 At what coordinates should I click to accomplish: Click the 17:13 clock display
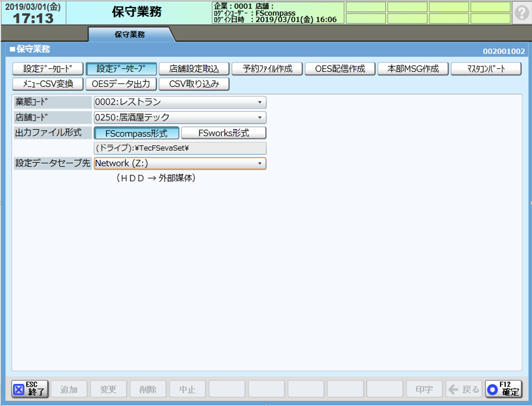coord(33,18)
